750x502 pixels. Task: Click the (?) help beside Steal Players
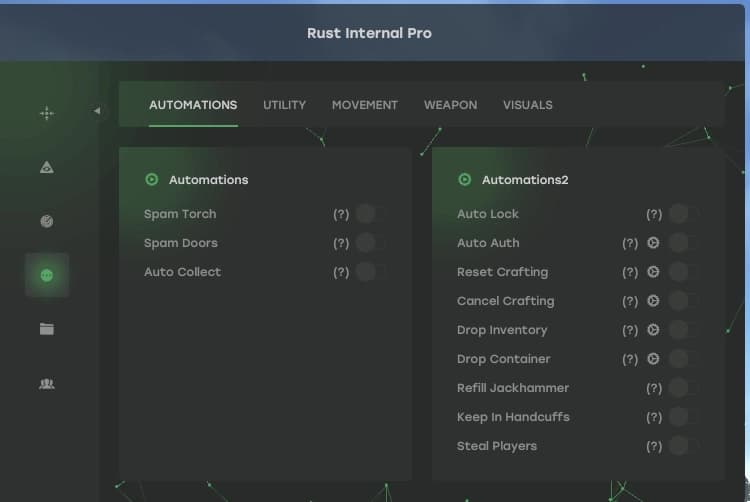pyautogui.click(x=654, y=446)
